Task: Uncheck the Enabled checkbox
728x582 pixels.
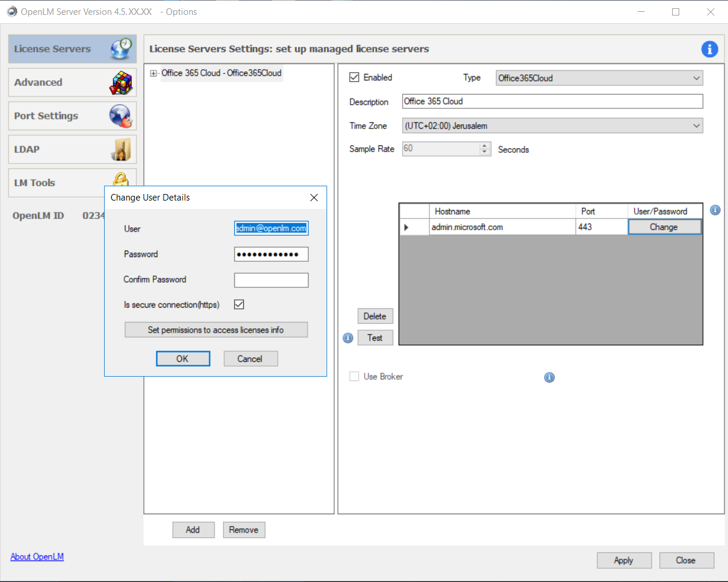Action: 354,77
